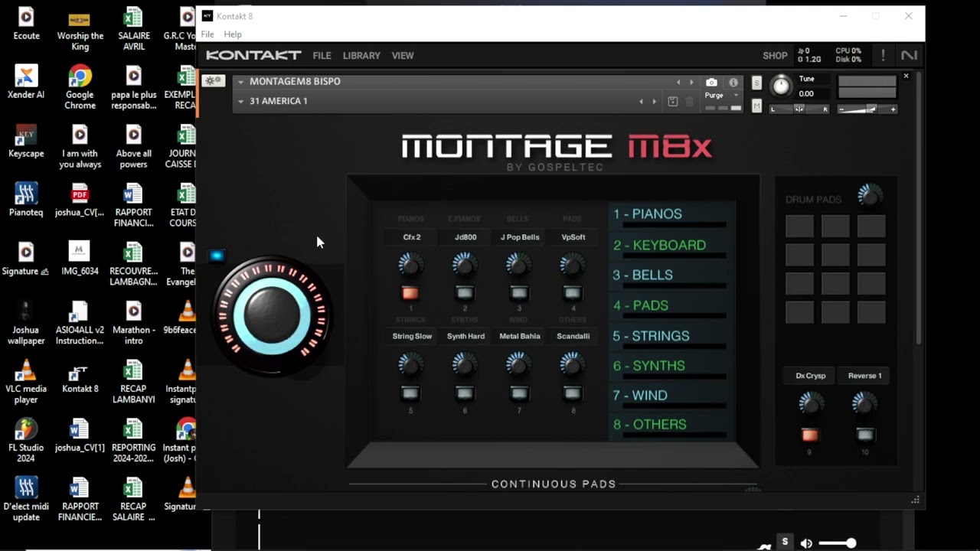The image size is (980, 551).
Task: Delete snapshot with trash icon
Action: pos(690,102)
